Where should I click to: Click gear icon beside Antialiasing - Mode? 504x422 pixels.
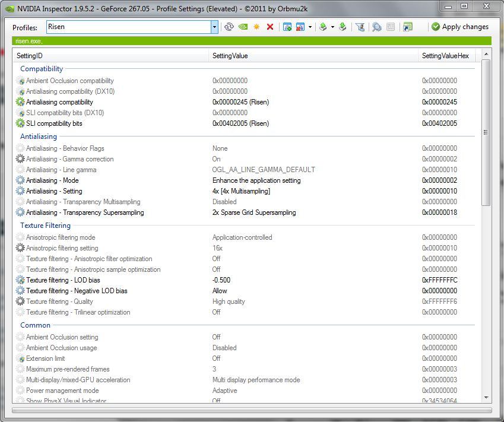[x=20, y=180]
